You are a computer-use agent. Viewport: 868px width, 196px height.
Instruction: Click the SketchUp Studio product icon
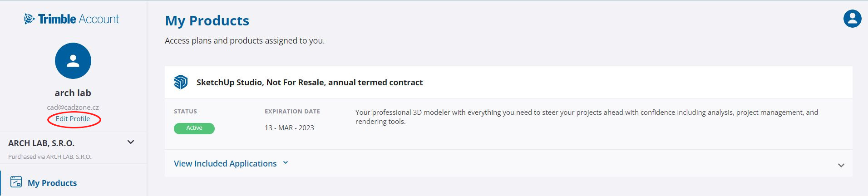pos(181,82)
